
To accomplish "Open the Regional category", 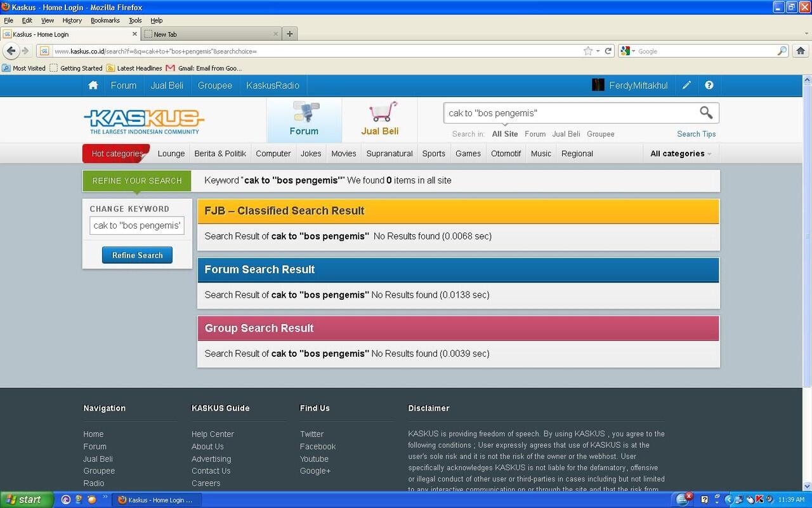I will (x=577, y=154).
